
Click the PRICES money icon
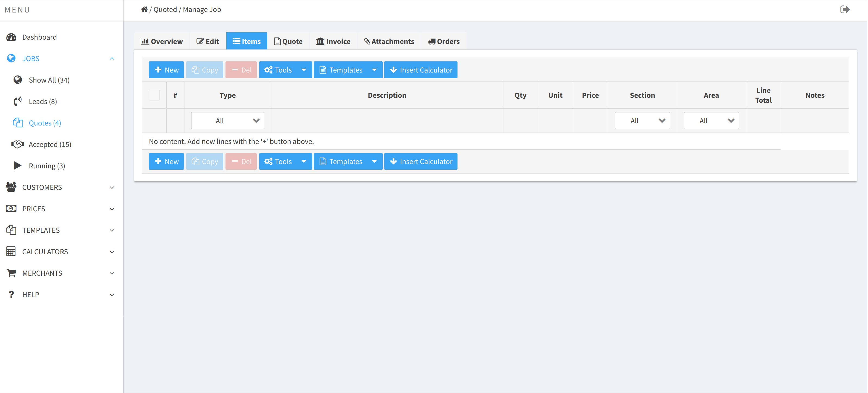tap(11, 209)
